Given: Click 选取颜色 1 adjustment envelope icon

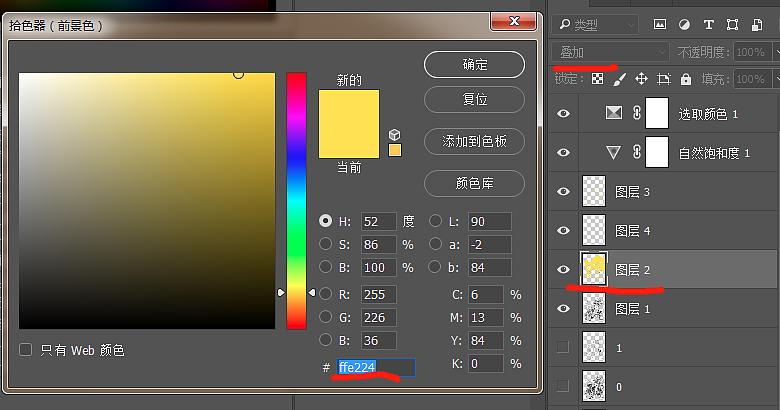Looking at the screenshot, I should click(614, 113).
